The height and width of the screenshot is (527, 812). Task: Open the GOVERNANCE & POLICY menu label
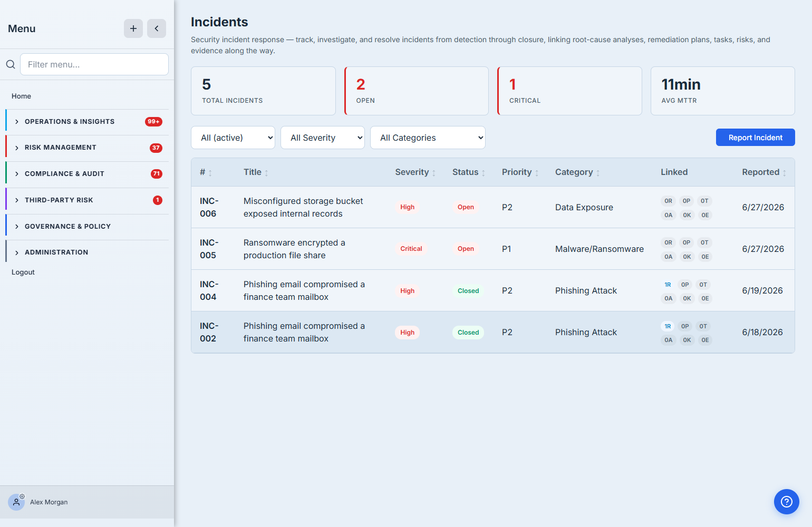pos(67,227)
